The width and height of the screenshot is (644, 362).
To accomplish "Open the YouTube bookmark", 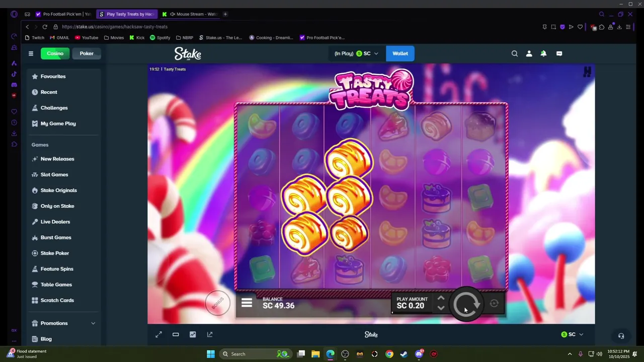I will click(87, 38).
